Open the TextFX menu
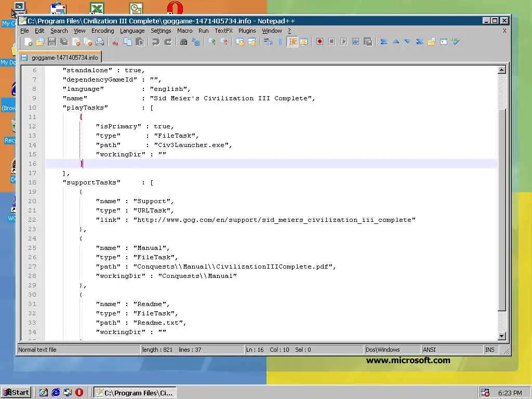This screenshot has height=399, width=532. click(223, 31)
